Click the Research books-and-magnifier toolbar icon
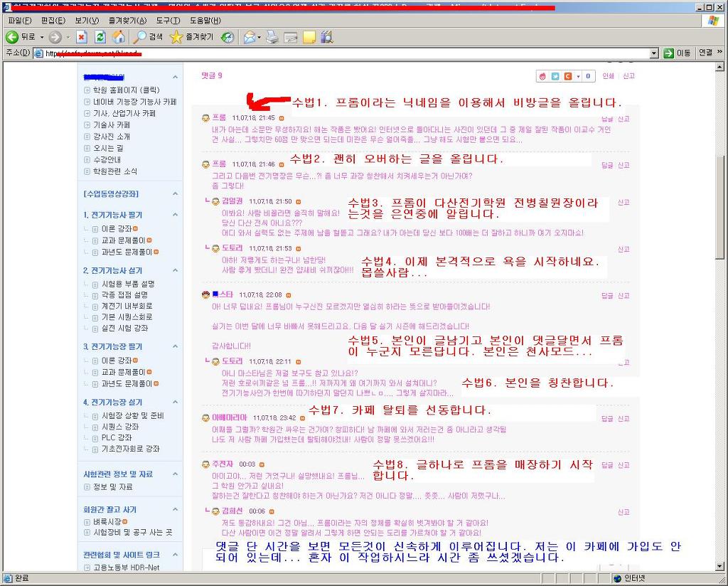This screenshot has height=586, width=728. click(x=327, y=37)
